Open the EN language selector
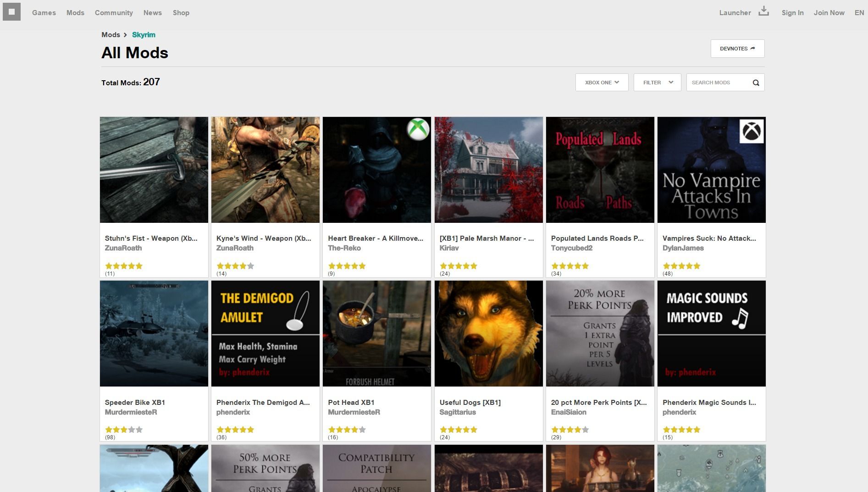This screenshot has width=868, height=492. tap(859, 13)
